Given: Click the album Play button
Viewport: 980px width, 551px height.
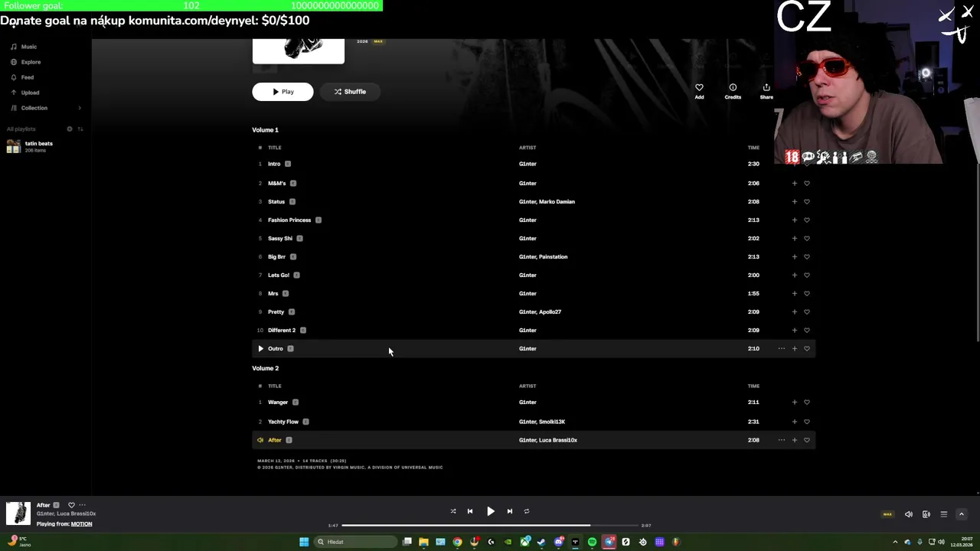Looking at the screenshot, I should pos(283,92).
